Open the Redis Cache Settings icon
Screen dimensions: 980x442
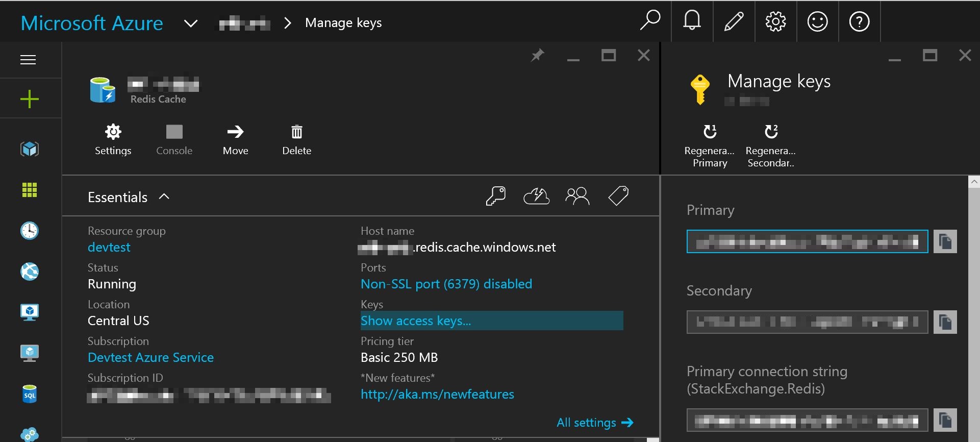pyautogui.click(x=113, y=132)
